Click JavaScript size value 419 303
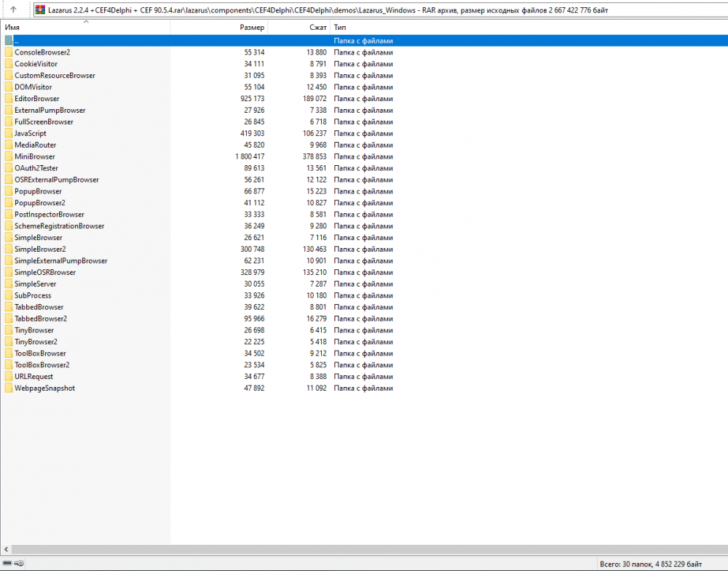Image resolution: width=728 pixels, height=571 pixels. [x=253, y=134]
